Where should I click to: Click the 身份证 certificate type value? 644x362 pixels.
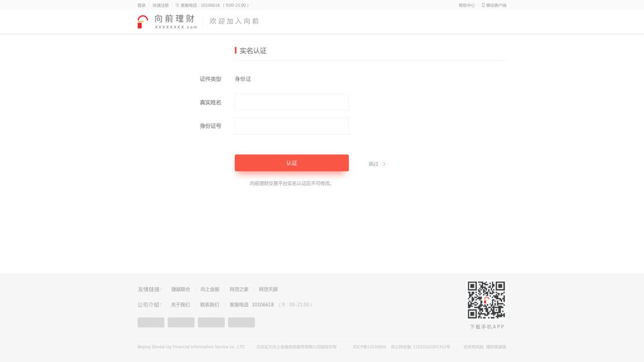coord(243,79)
